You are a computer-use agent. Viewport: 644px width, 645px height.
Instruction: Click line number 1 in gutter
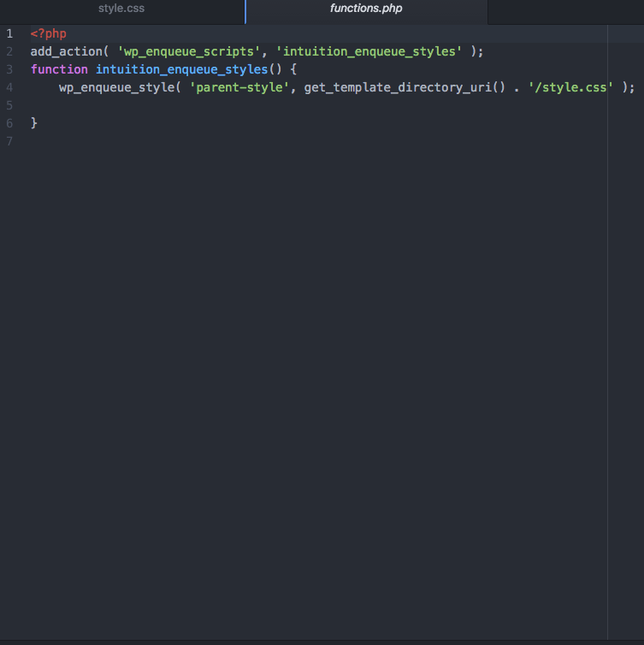[9, 33]
